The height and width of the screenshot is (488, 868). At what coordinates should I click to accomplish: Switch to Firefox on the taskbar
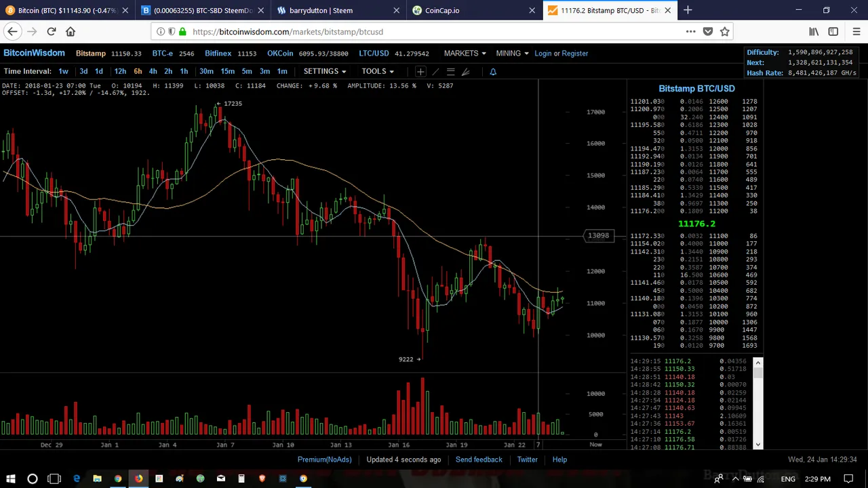point(138,479)
